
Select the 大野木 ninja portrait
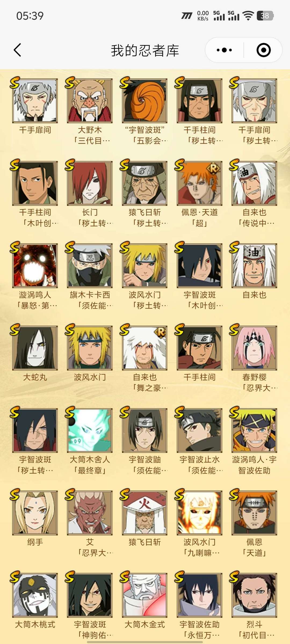(90, 101)
